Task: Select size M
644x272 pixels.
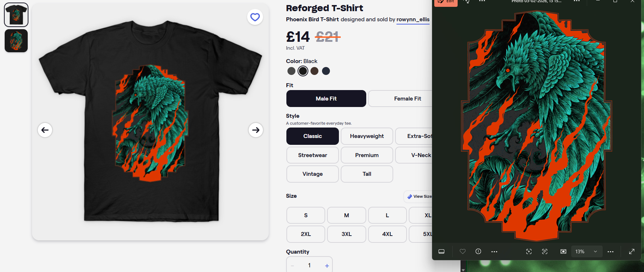Action: [x=346, y=215]
